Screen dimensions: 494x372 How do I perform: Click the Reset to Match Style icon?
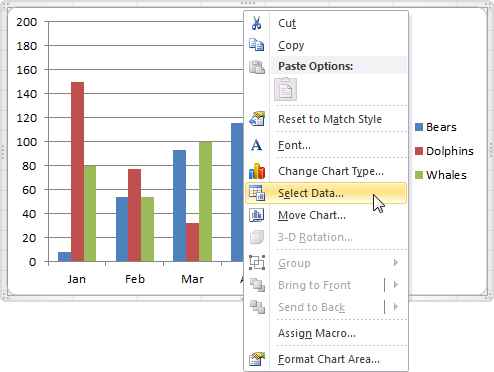[x=257, y=119]
